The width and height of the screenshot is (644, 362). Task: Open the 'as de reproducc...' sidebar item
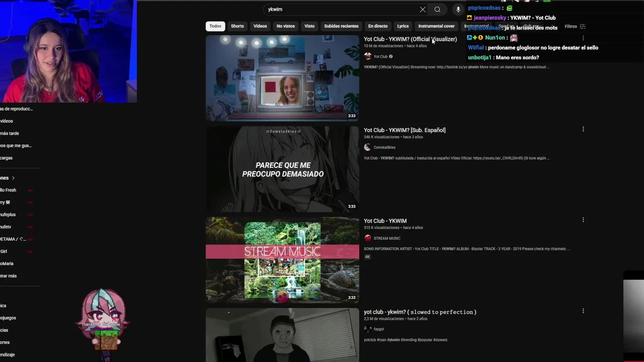[17, 109]
